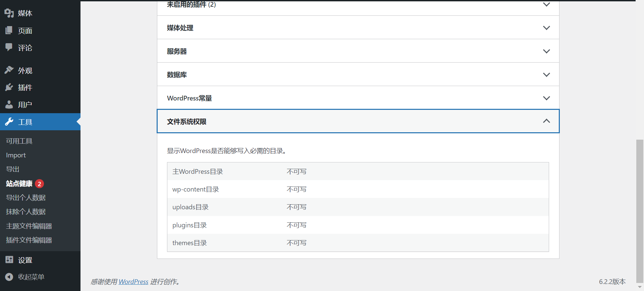
Task: Click the 评论 comment bubble icon
Action: pyautogui.click(x=9, y=47)
